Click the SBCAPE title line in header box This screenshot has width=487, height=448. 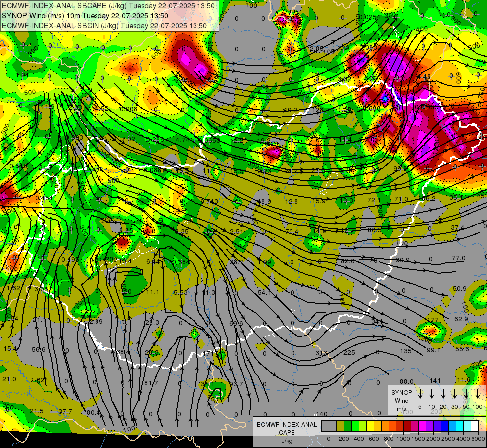tap(108, 6)
